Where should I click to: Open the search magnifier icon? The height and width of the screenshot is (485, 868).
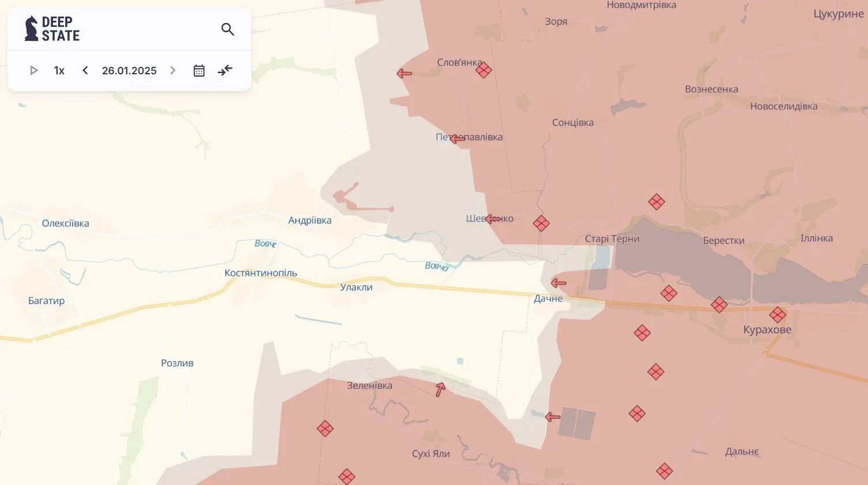click(x=228, y=29)
